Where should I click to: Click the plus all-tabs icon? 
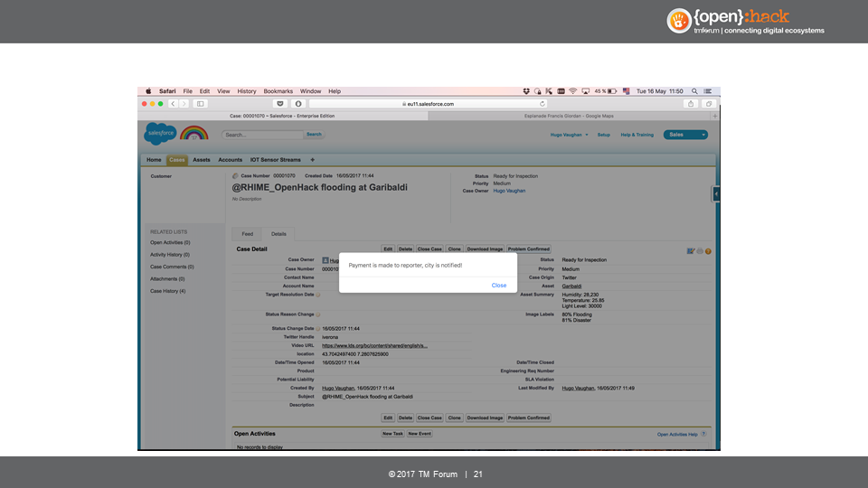[312, 160]
